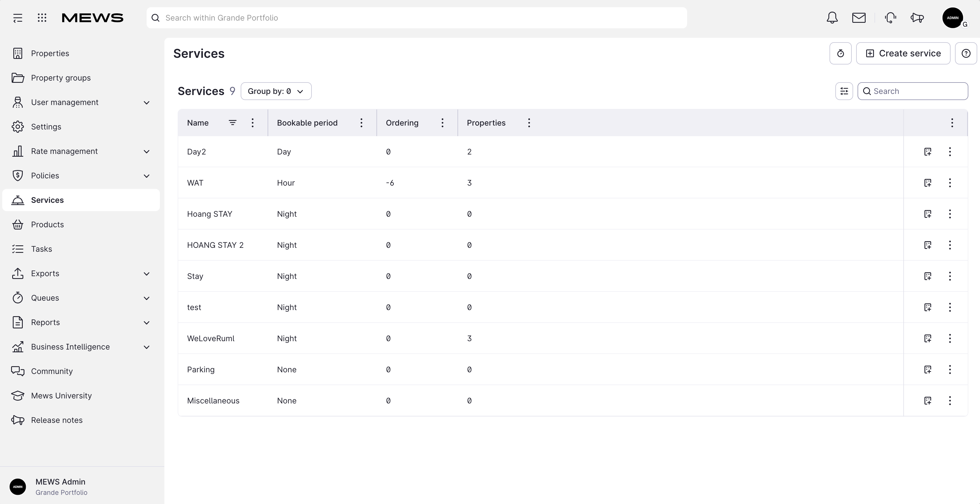Screen dimensions: 980x504
Task: Open MEWS Admin account switcher
Action: (82, 486)
